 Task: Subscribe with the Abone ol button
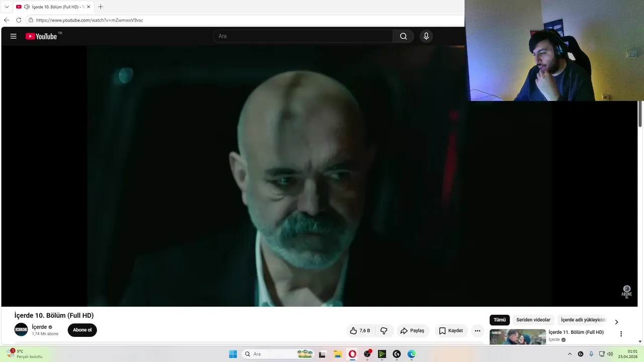[83, 330]
